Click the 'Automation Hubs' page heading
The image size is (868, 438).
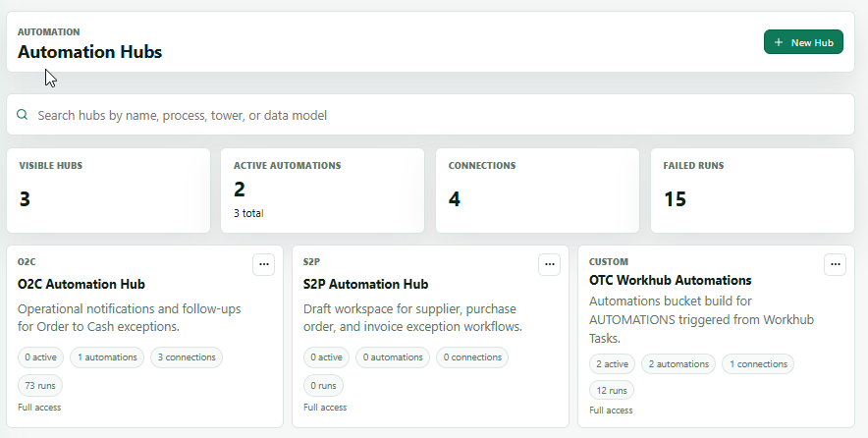pyautogui.click(x=89, y=51)
